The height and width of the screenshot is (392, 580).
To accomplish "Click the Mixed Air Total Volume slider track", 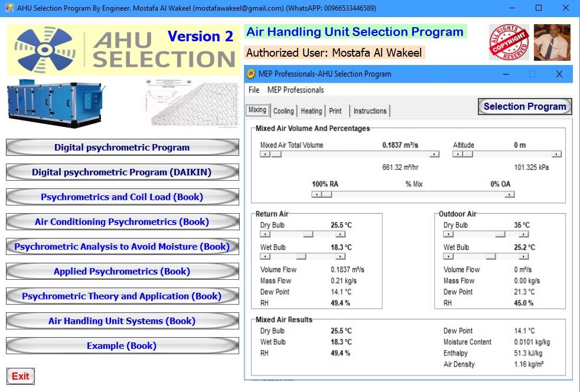I will [348, 154].
